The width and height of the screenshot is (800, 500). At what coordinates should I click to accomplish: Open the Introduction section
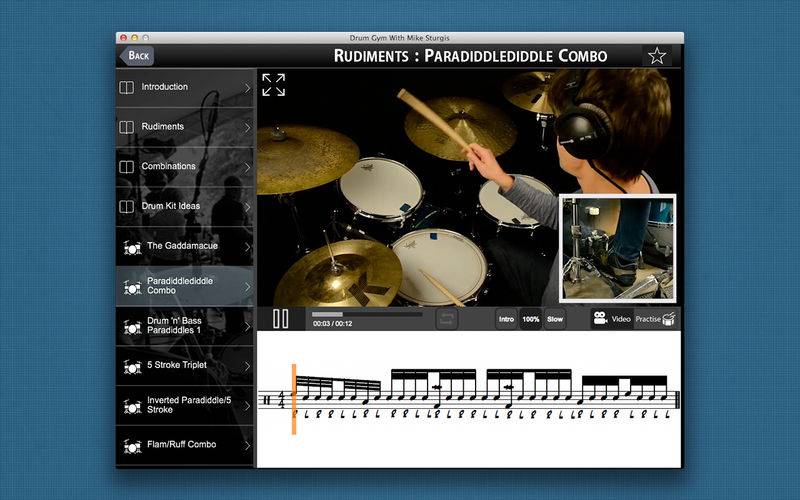pos(185,87)
